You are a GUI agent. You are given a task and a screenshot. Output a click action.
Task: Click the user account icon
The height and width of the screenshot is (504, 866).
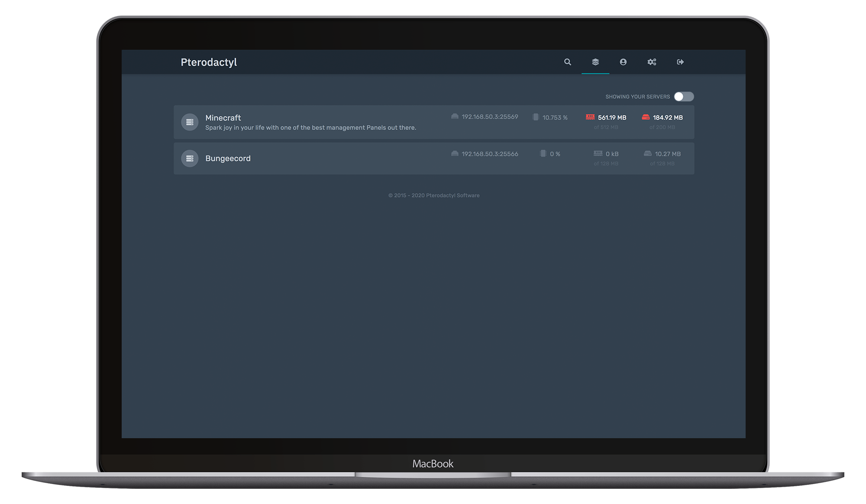pyautogui.click(x=623, y=62)
